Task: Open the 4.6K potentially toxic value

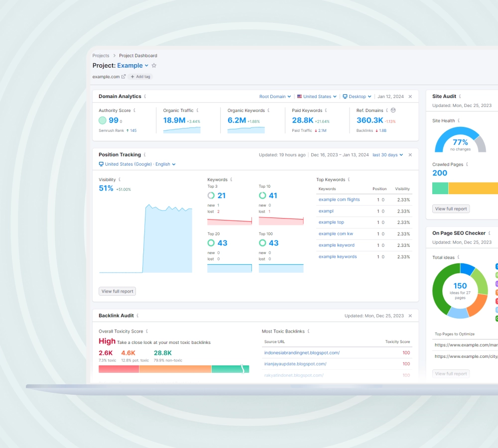Action: [128, 353]
